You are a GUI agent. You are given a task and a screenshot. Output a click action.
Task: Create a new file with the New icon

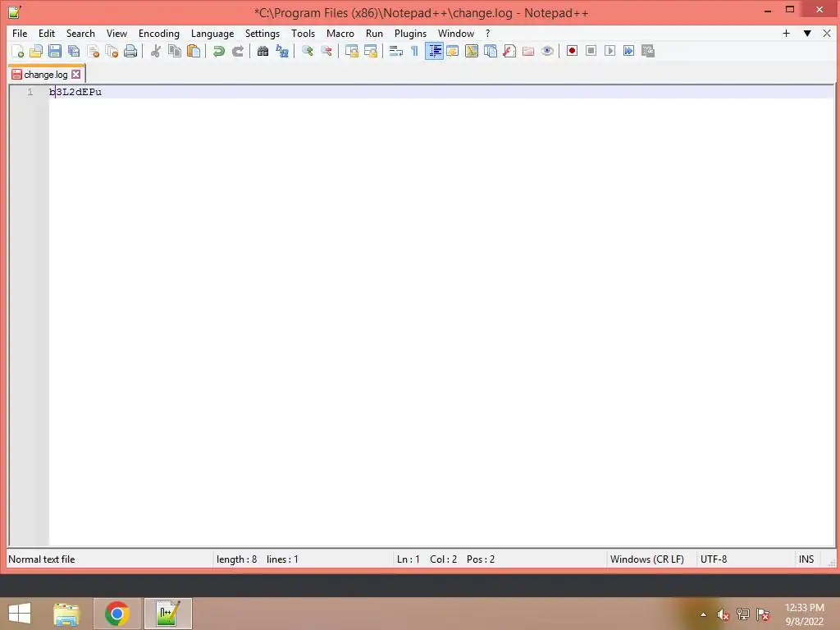pyautogui.click(x=17, y=51)
